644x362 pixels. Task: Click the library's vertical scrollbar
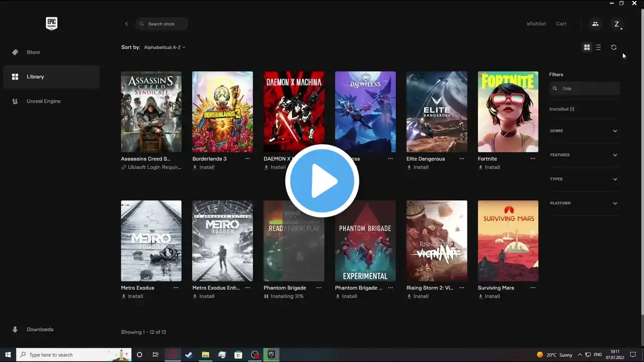tap(641, 161)
